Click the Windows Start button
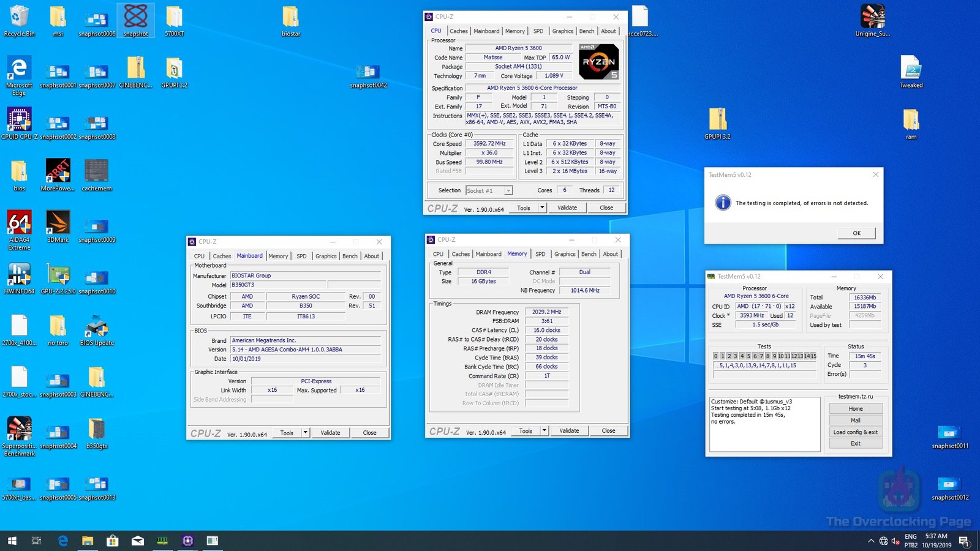Image resolution: width=980 pixels, height=551 pixels. click(12, 541)
